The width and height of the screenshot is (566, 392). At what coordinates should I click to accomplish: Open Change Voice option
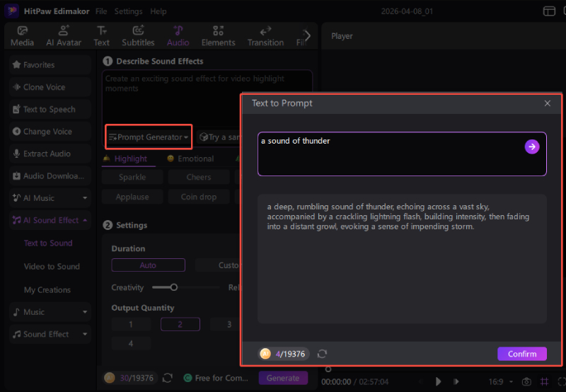tap(50, 132)
